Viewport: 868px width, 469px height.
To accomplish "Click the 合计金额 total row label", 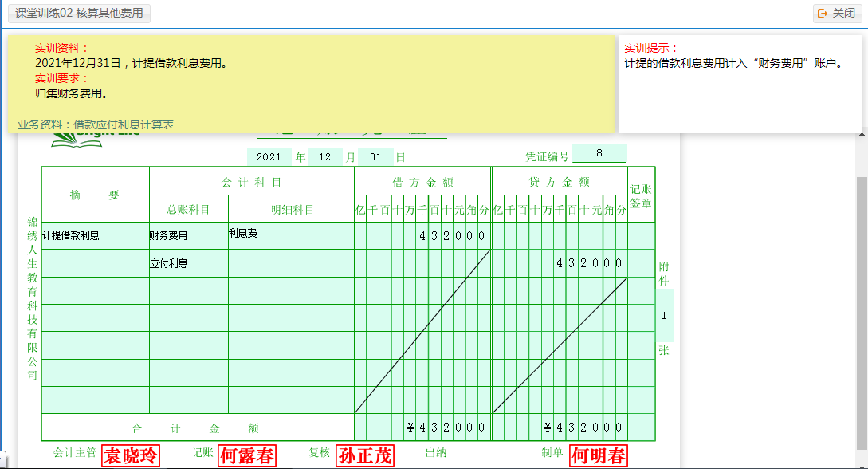I will click(x=195, y=428).
